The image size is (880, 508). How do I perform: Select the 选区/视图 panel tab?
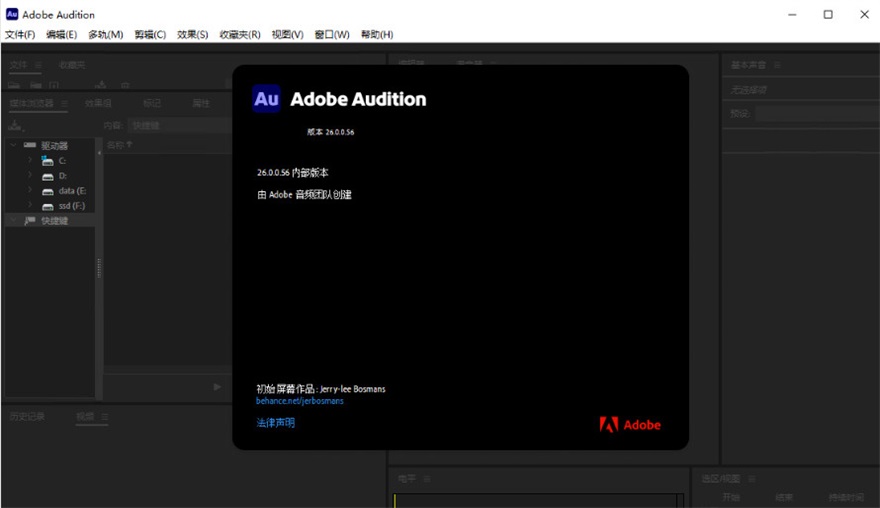pyautogui.click(x=721, y=479)
